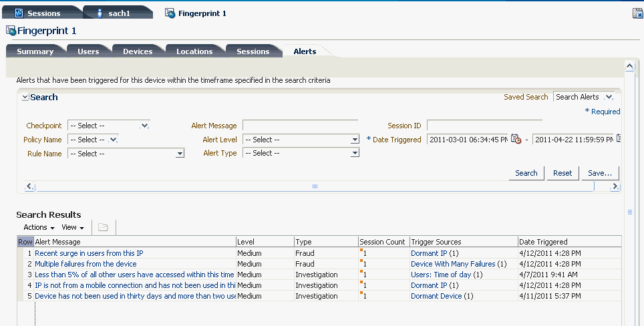This screenshot has width=644, height=326.
Task: Open the Alert Level dropdown
Action: [x=355, y=140]
